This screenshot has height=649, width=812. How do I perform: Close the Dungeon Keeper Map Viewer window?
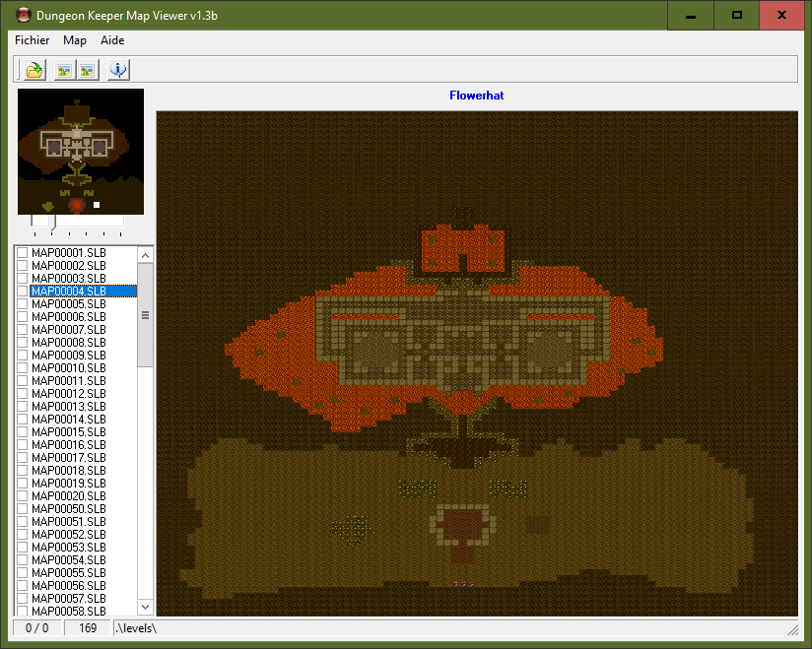click(x=781, y=16)
